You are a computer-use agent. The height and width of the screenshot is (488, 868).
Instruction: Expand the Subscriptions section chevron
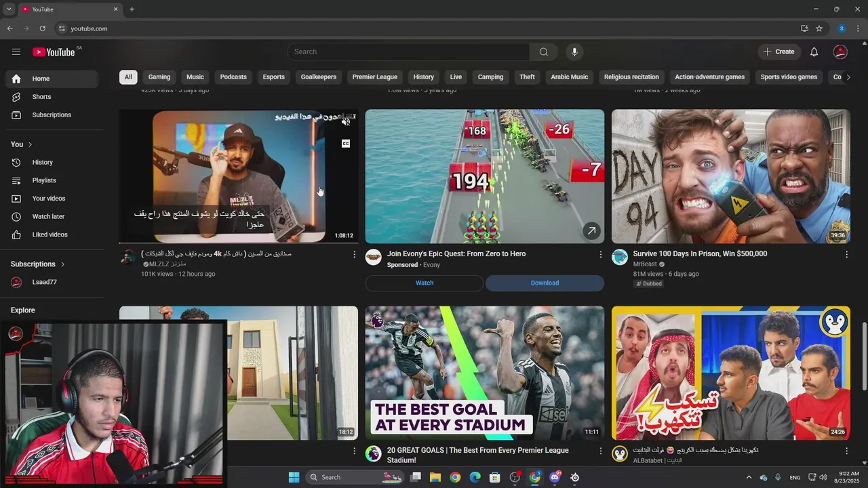point(63,264)
